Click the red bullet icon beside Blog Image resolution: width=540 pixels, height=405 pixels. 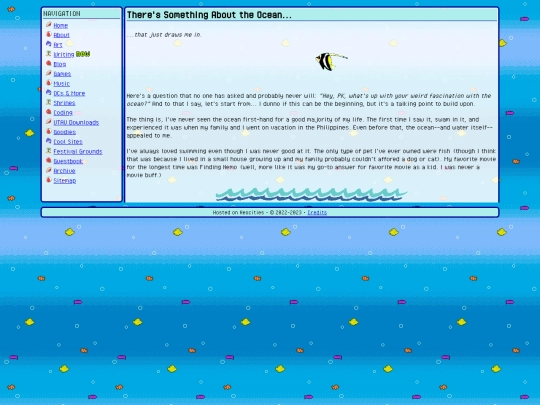pos(49,63)
